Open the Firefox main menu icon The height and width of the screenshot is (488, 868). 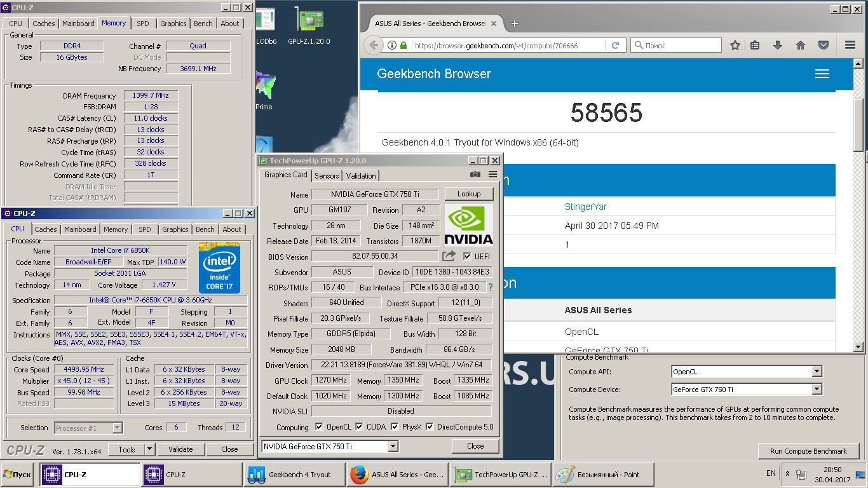850,45
